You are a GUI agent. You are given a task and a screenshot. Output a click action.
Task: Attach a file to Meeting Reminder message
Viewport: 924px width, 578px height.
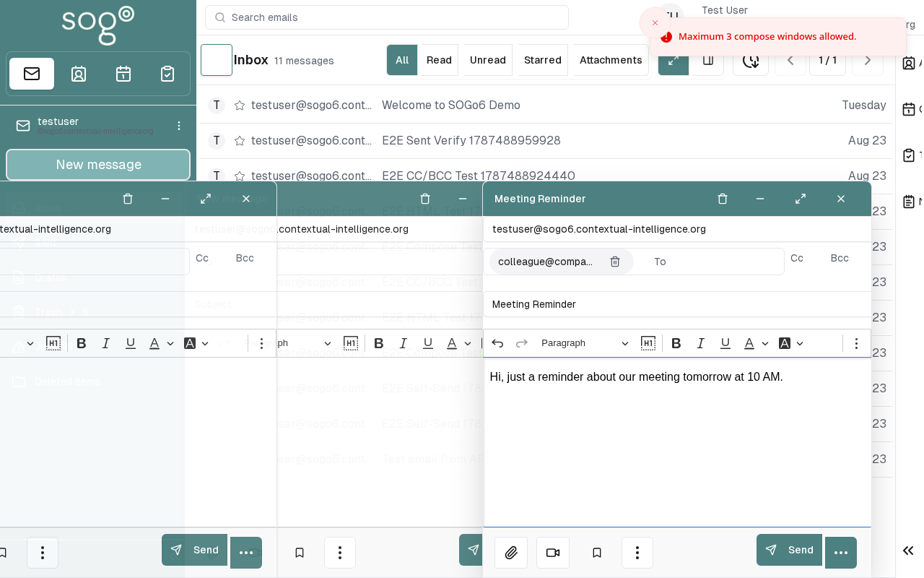[x=511, y=553]
